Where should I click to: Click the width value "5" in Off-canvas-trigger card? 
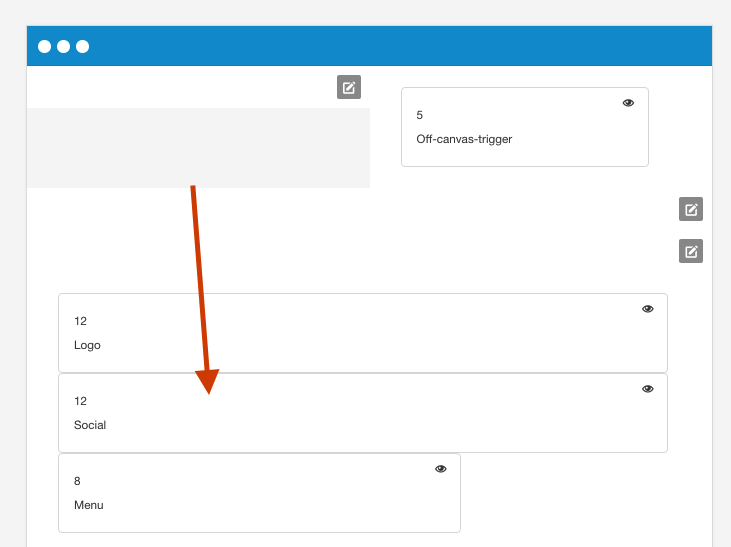(x=420, y=115)
